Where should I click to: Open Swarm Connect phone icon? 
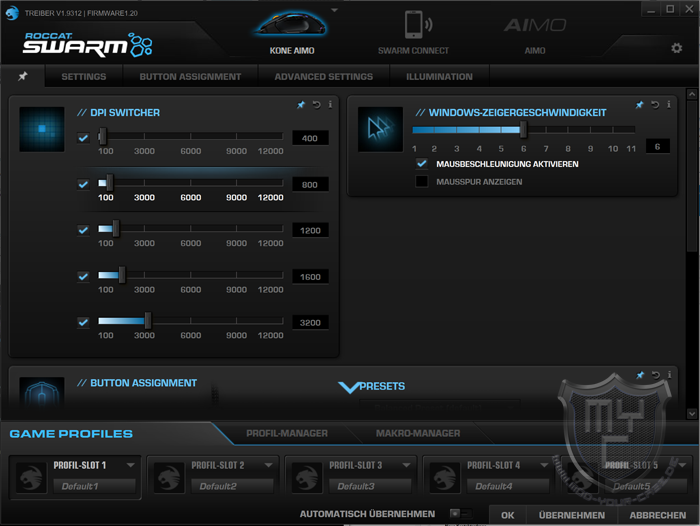coord(418,24)
